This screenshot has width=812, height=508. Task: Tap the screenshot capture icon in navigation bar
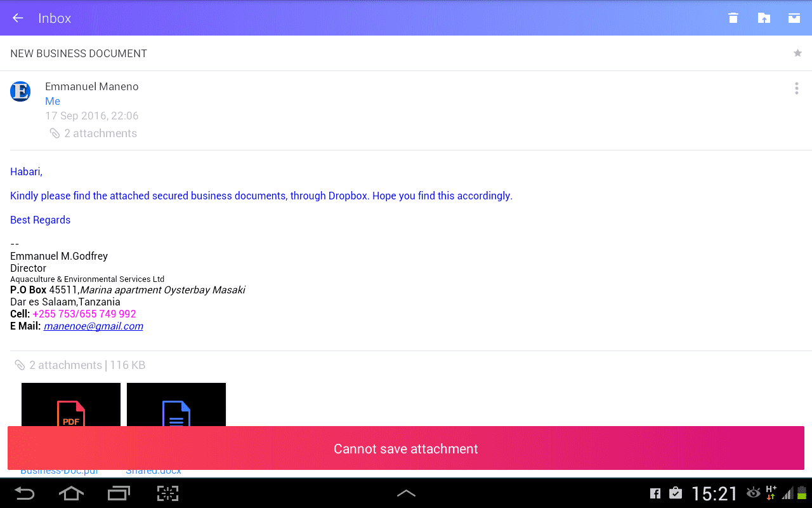coord(167,493)
